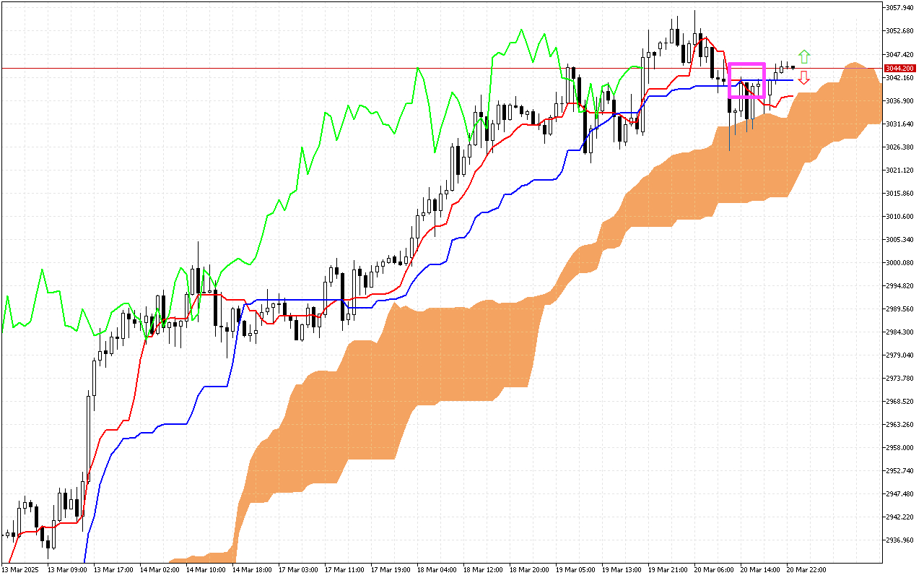Click price level 3052.680 on the axis
Screen dimensions: 924x578
900,31
